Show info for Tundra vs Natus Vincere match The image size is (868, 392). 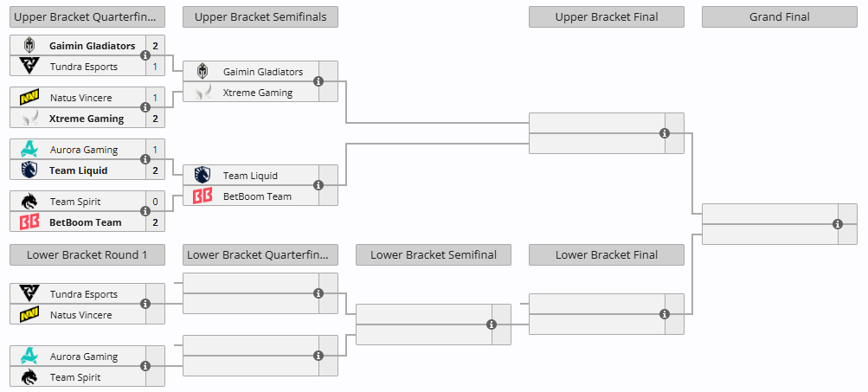tap(145, 304)
